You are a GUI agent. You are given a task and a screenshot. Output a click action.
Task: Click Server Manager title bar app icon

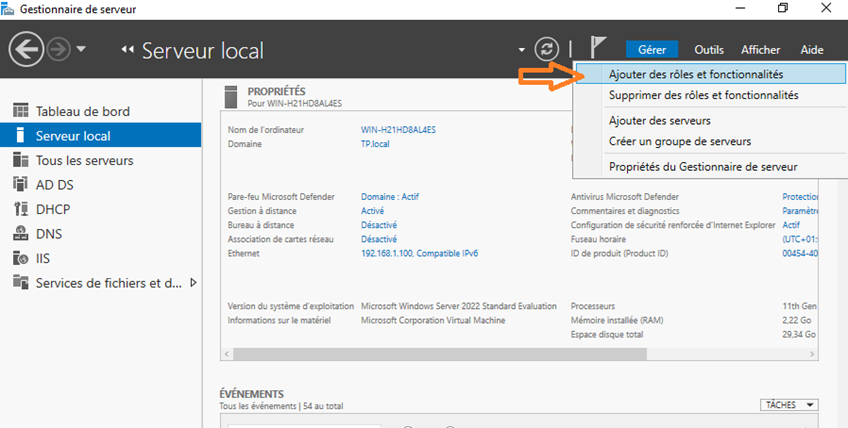(8, 9)
